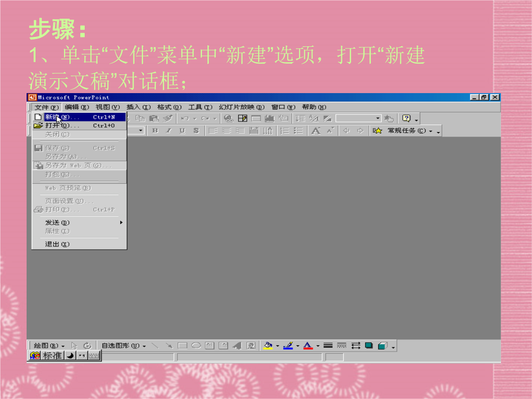Apply the red Font Color
532x399 pixels.
coord(308,346)
